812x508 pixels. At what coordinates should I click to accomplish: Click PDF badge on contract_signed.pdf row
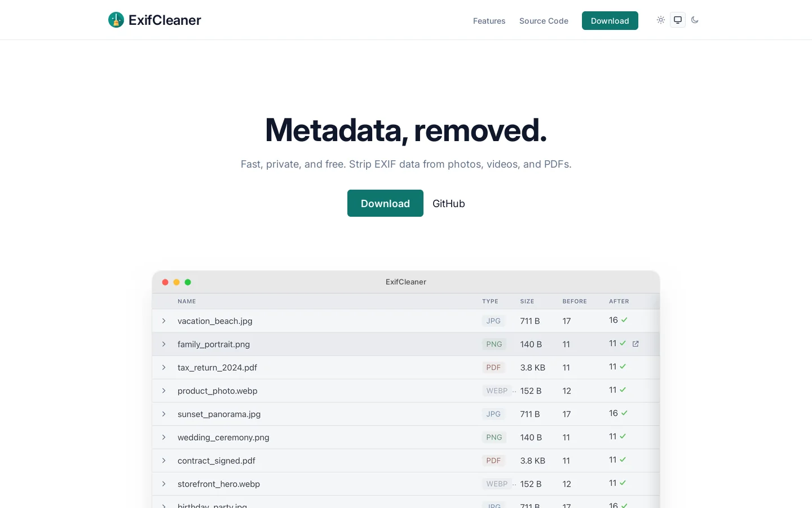coord(493,461)
